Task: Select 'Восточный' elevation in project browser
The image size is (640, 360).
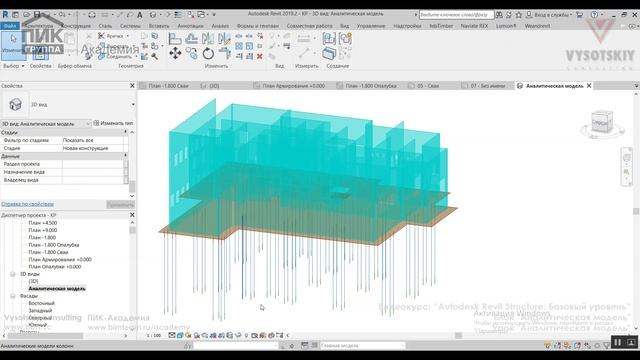Action: pos(41,303)
